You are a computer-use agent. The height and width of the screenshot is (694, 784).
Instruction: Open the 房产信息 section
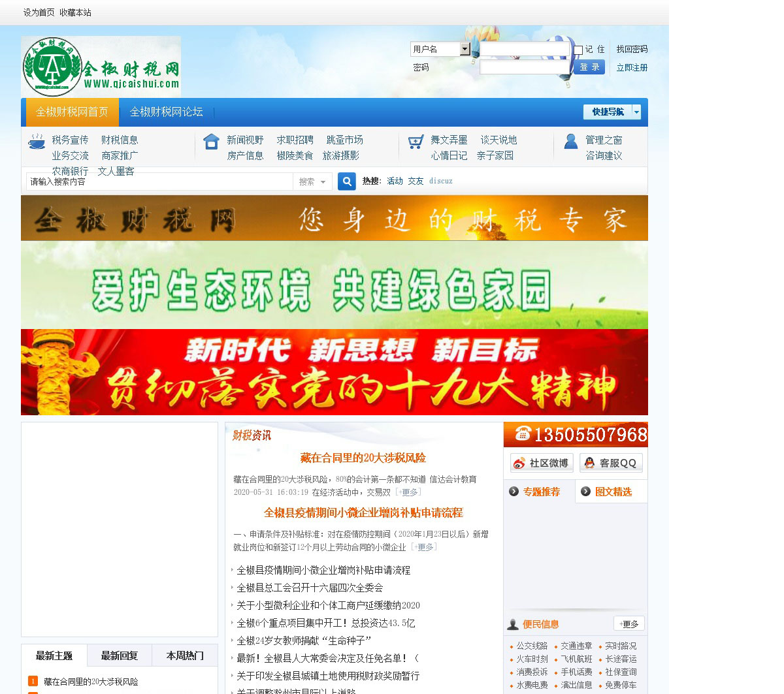(x=245, y=155)
